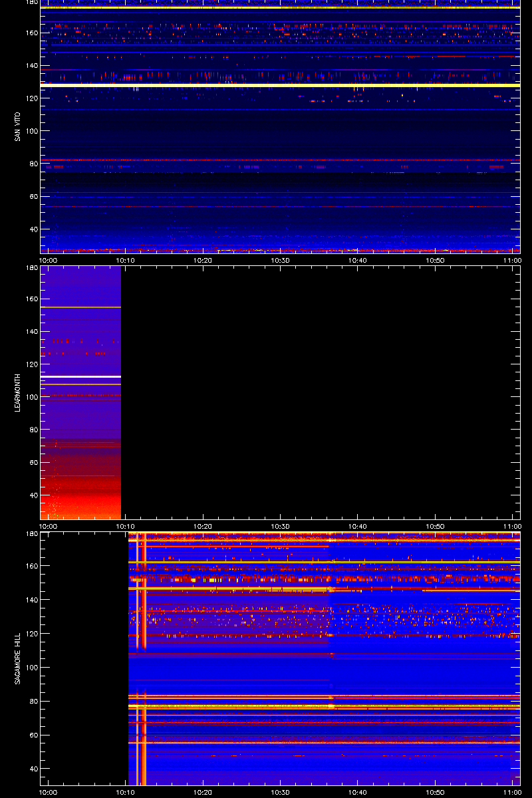This screenshot has height=798, width=532.
Task: Select the 180 frequency tick on Learmonth axis
Action: tap(31, 269)
